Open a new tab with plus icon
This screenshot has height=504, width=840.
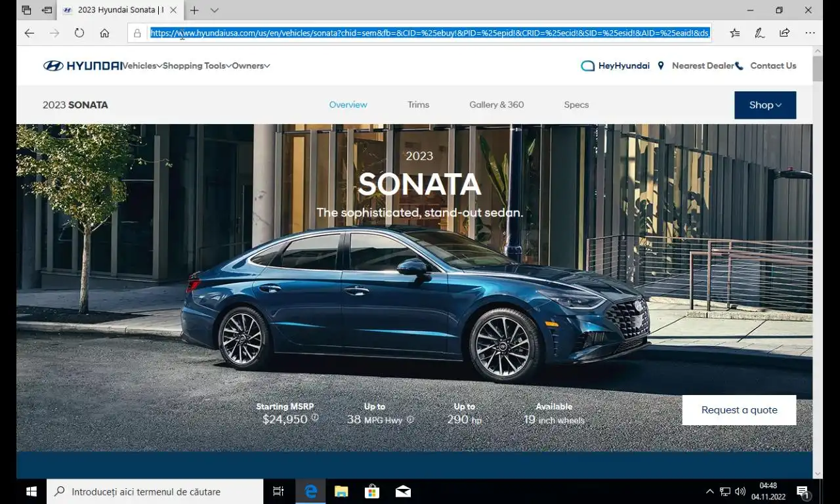(x=194, y=10)
